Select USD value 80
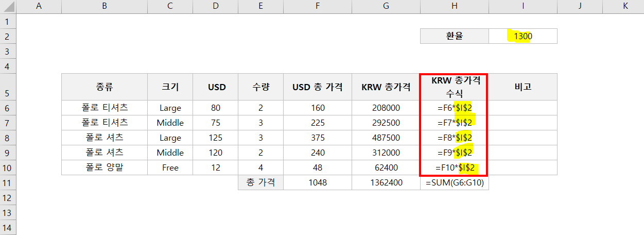Viewport: 644px width, 235px height. [x=216, y=108]
